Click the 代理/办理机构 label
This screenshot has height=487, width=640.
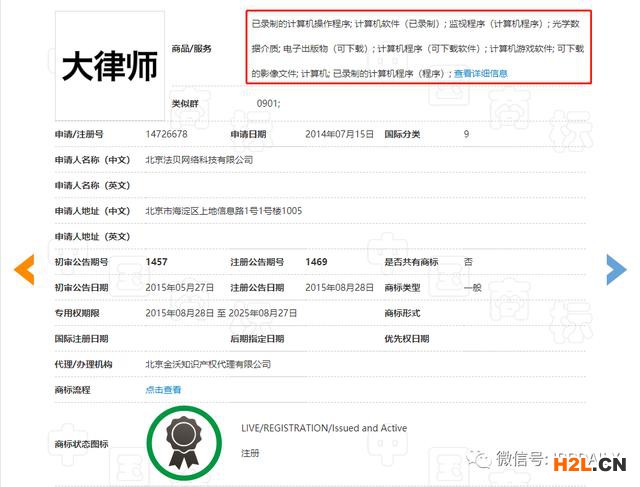(x=83, y=364)
